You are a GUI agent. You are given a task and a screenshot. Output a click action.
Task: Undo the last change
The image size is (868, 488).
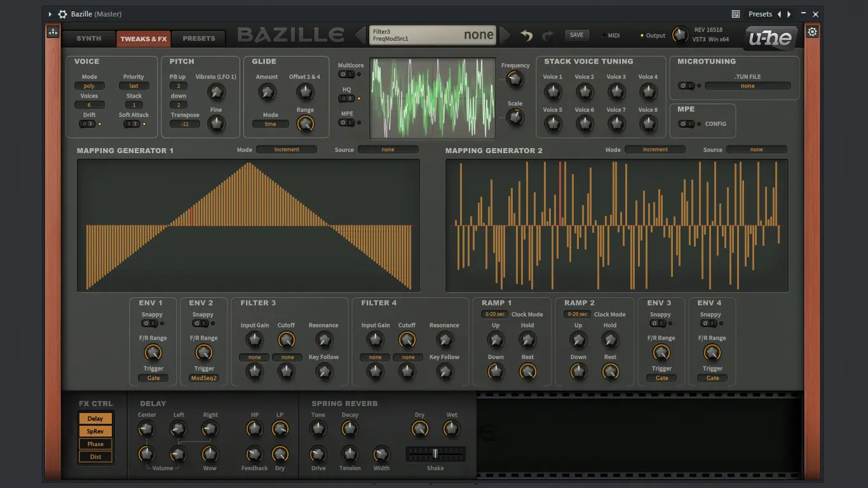527,36
